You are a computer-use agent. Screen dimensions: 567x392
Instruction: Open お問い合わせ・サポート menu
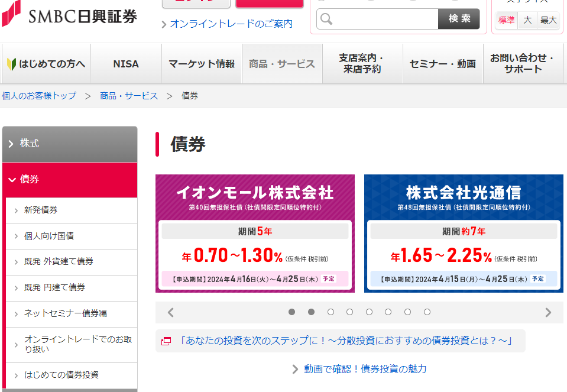(x=523, y=64)
